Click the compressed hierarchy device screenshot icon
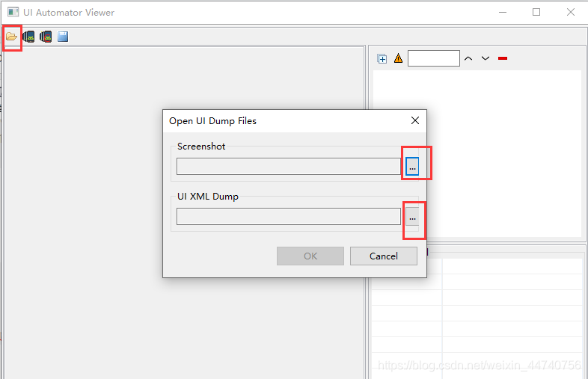This screenshot has height=379, width=588. click(46, 37)
